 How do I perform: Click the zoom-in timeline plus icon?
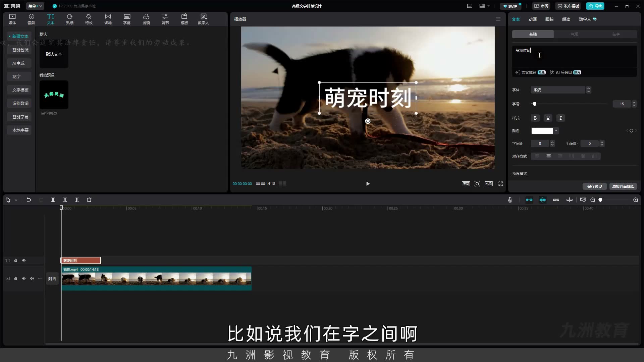[636, 200]
